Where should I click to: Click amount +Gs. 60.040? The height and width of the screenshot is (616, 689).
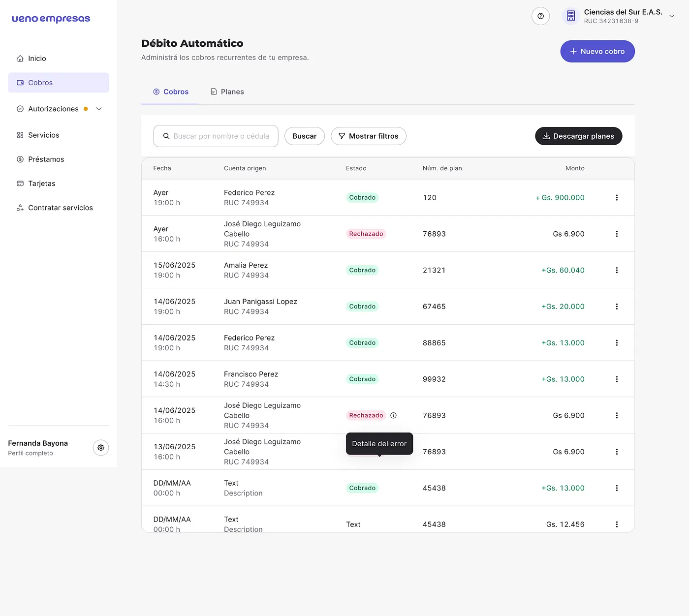[x=563, y=270]
